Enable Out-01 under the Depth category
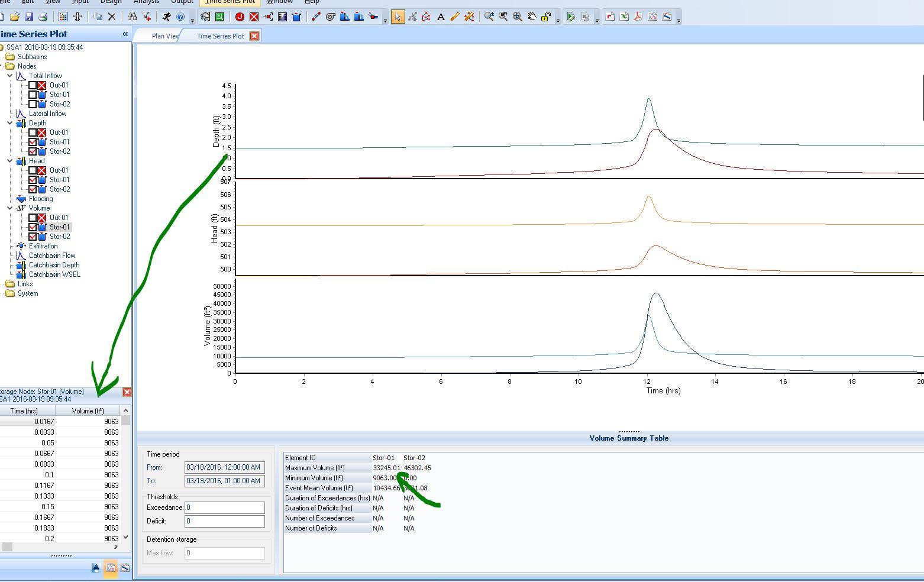Viewport: 924px width, 582px height. (x=34, y=132)
